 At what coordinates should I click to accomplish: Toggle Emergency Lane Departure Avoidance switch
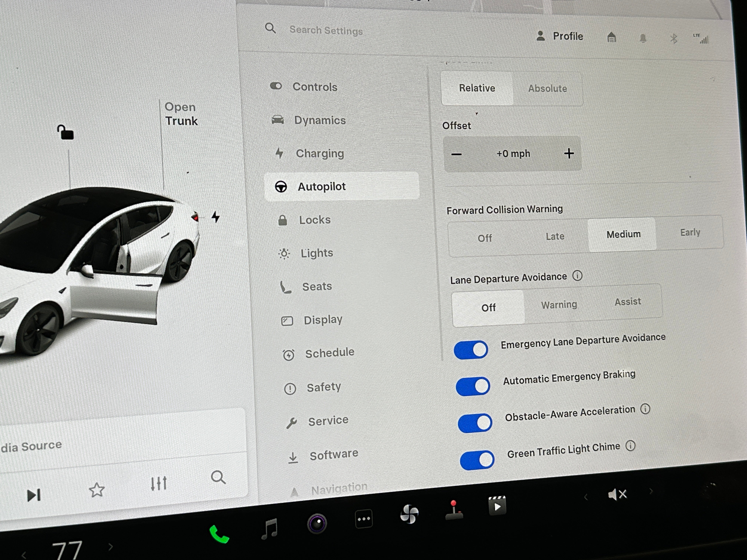[x=471, y=350]
